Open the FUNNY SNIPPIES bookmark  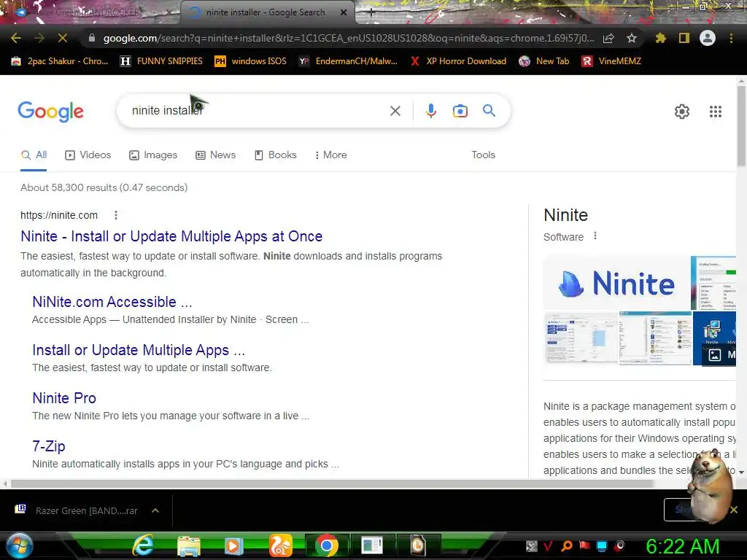click(x=161, y=61)
